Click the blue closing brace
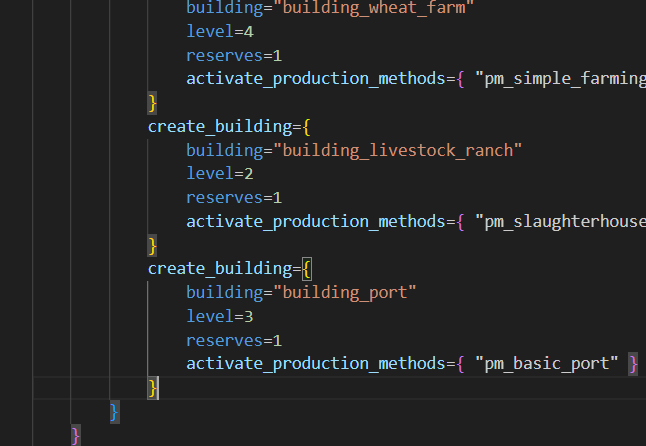The width and height of the screenshot is (646, 446). [x=115, y=411]
